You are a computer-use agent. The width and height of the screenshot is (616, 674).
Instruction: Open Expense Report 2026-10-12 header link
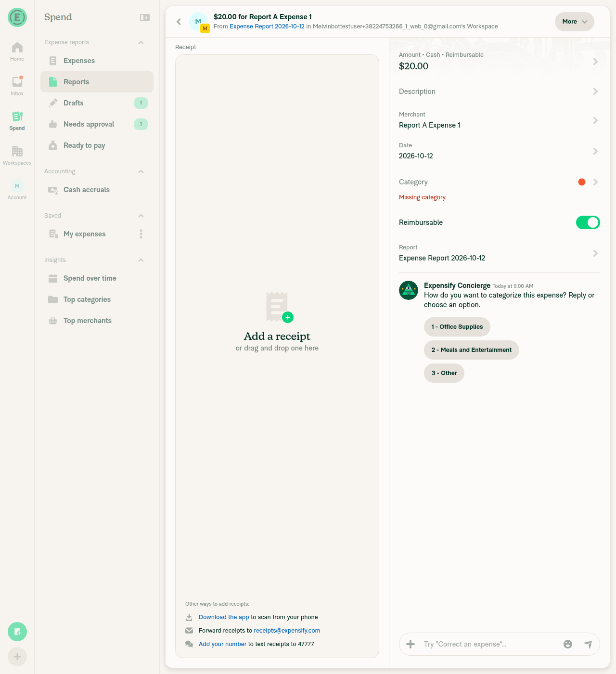pyautogui.click(x=267, y=26)
